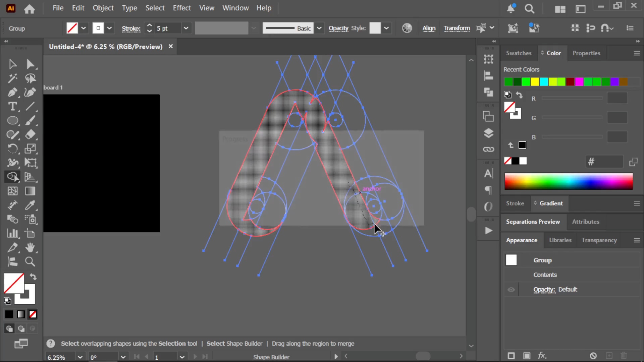Open the Layers panel icon

tap(488, 133)
